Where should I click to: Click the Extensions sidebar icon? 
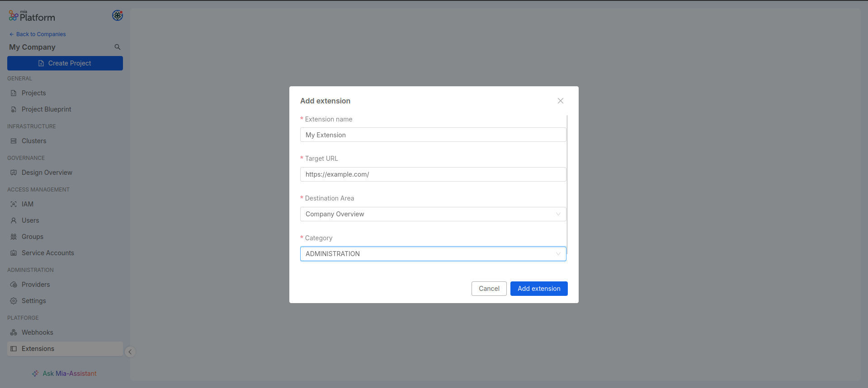(14, 349)
